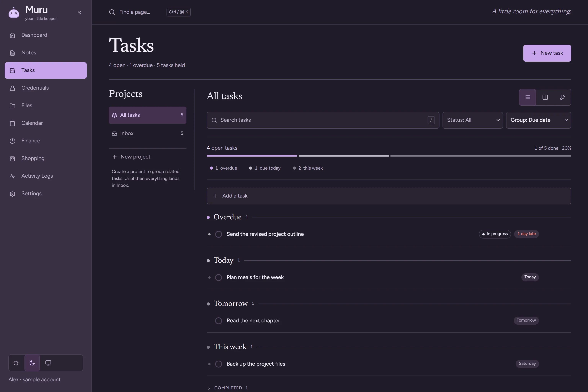Screen dimensions: 588x392
Task: Open Activity Logs from the sidebar
Action: 46,176
